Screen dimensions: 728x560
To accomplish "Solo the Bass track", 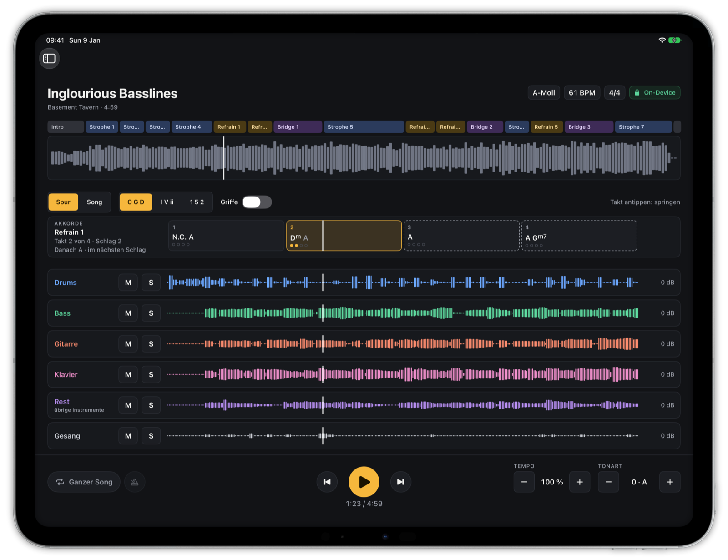I will [151, 313].
